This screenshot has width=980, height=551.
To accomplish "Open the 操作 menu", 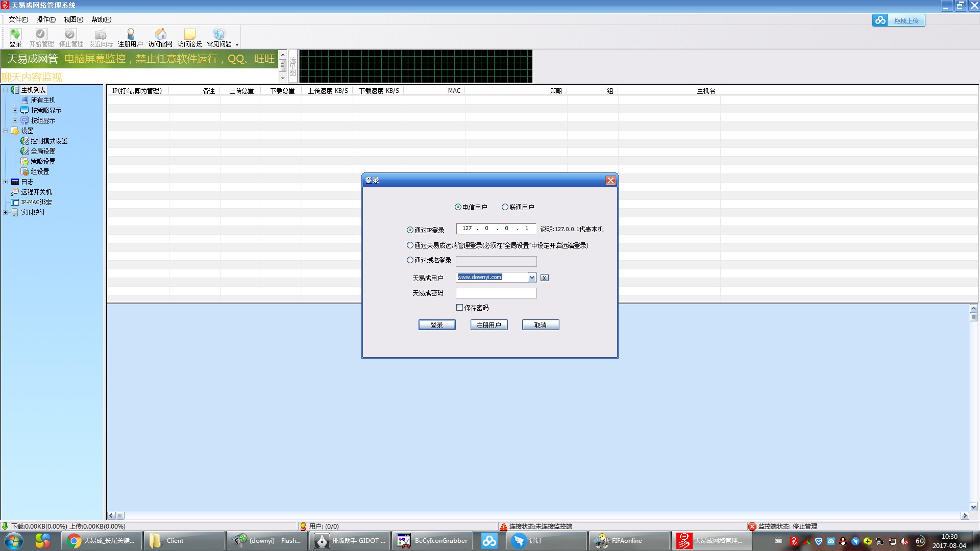I will (45, 19).
